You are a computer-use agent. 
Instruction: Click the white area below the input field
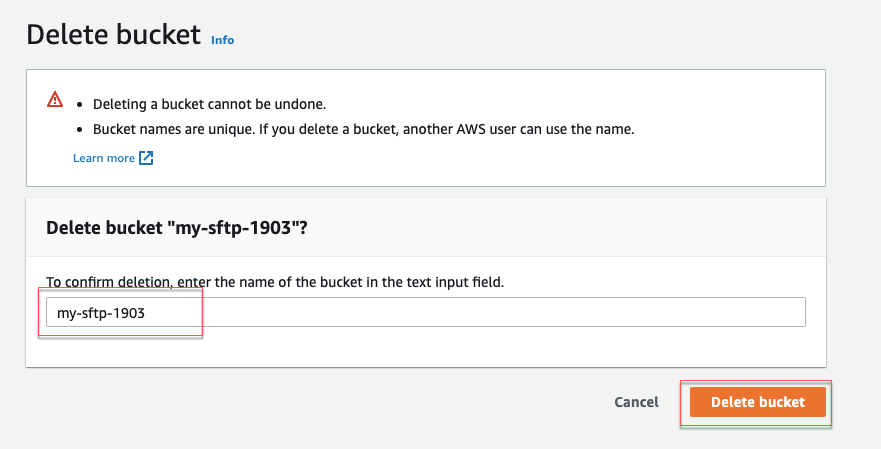426,347
